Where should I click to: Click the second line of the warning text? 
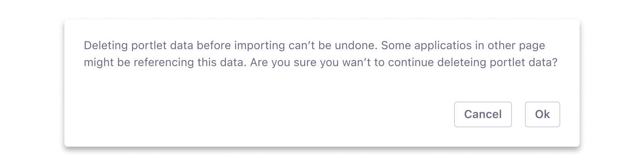coord(320,62)
